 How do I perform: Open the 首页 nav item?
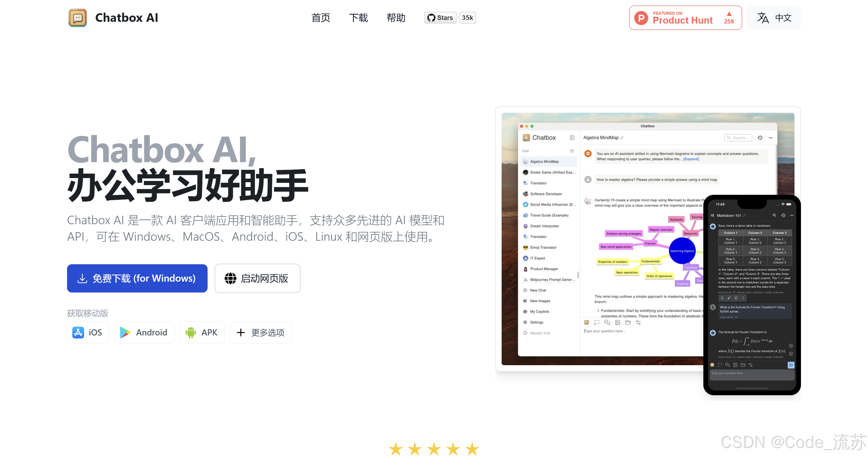[x=321, y=18]
